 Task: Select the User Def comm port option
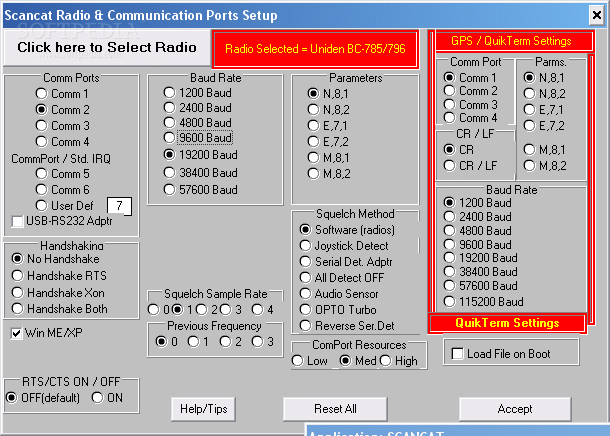(64, 205)
